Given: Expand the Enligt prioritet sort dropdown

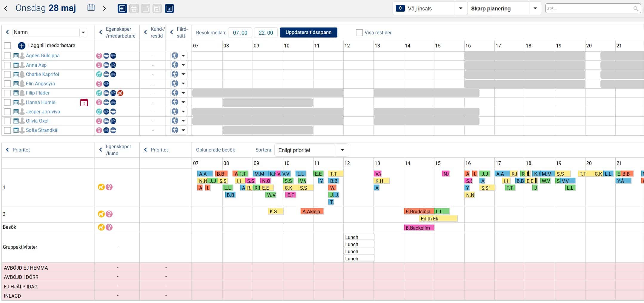Looking at the screenshot, I should pyautogui.click(x=342, y=150).
